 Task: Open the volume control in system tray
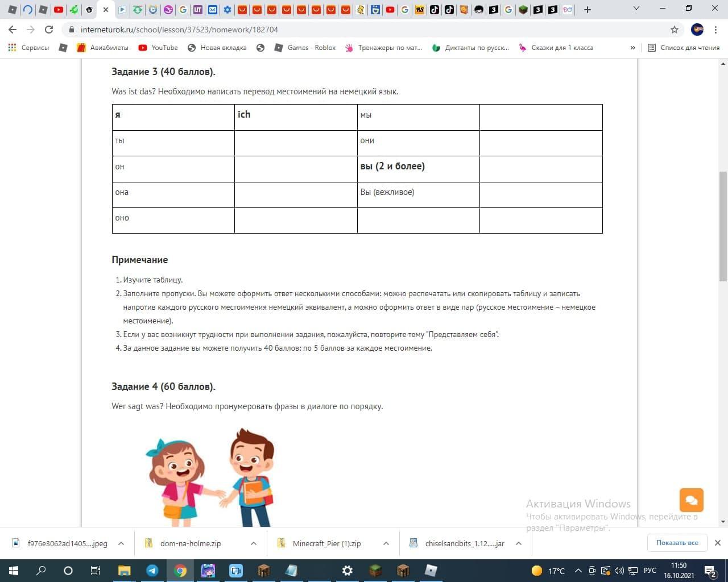pos(619,571)
